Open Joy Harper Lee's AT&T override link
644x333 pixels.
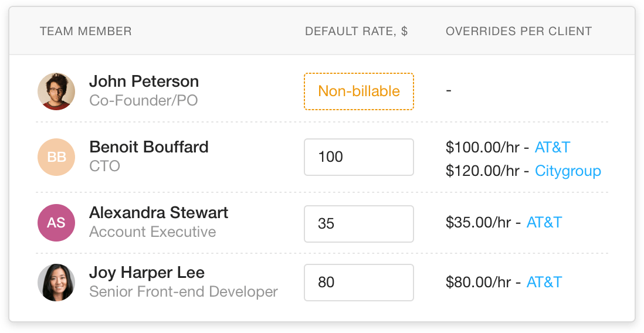coord(544,282)
